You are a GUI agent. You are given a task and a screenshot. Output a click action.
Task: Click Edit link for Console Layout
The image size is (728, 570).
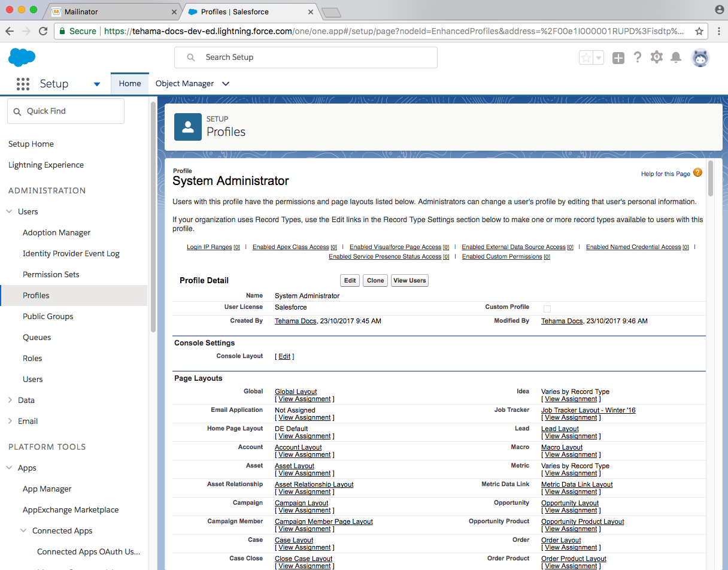(x=284, y=356)
